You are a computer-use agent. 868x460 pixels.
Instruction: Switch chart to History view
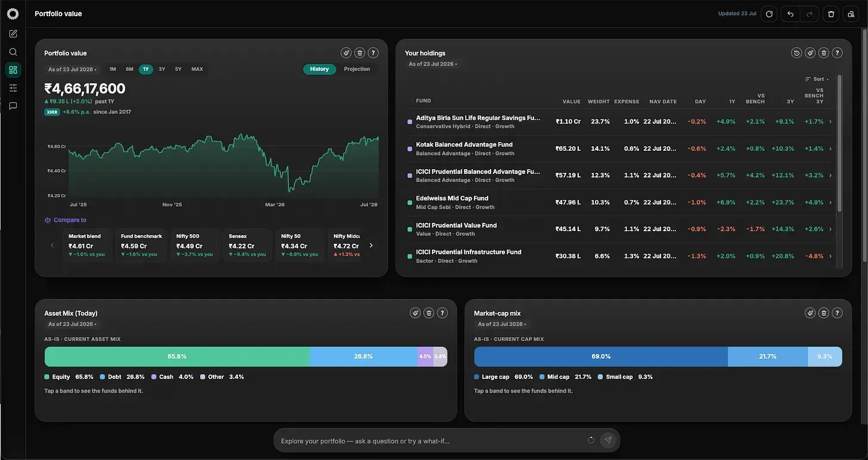(320, 69)
